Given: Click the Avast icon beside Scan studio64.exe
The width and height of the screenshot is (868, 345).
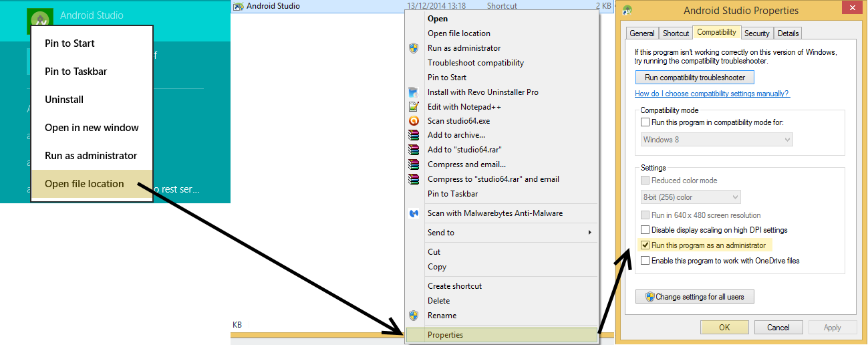Looking at the screenshot, I should coord(414,122).
